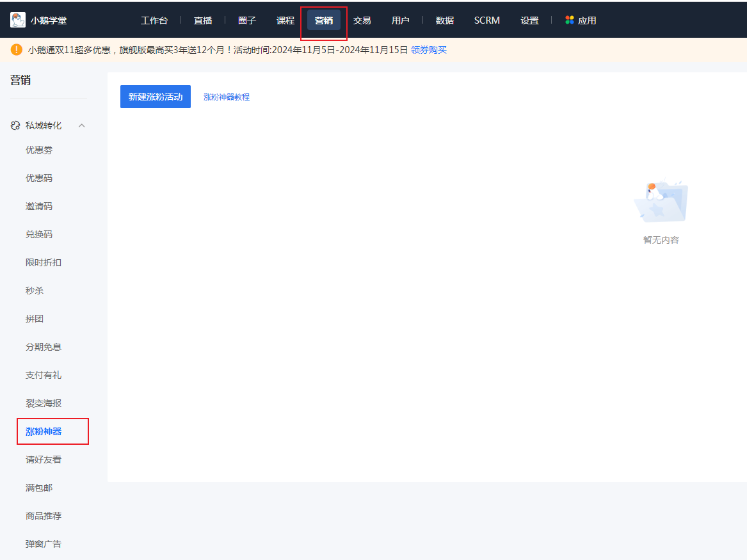Click the orange warning notice icon
Image resolution: width=747 pixels, height=560 pixels.
(17, 50)
